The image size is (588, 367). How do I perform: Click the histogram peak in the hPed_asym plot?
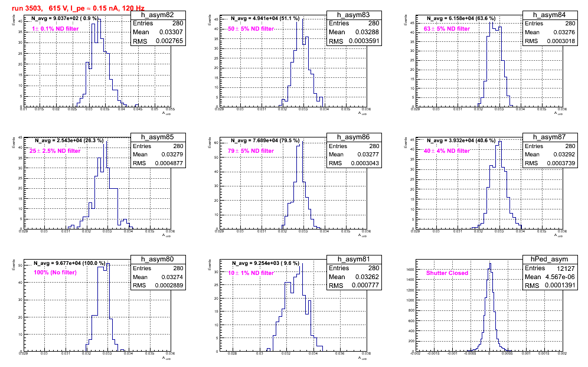pyautogui.click(x=490, y=264)
